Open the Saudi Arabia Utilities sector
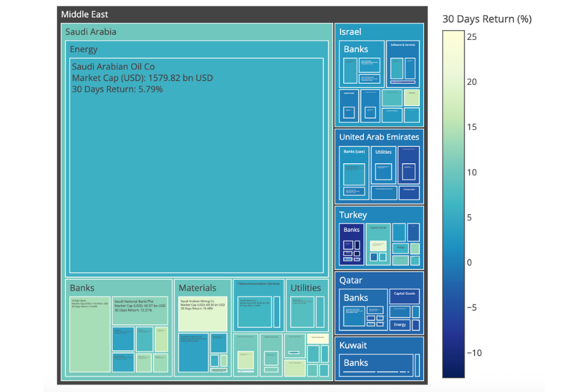Image resolution: width=588 pixels, height=392 pixels. coord(306,287)
